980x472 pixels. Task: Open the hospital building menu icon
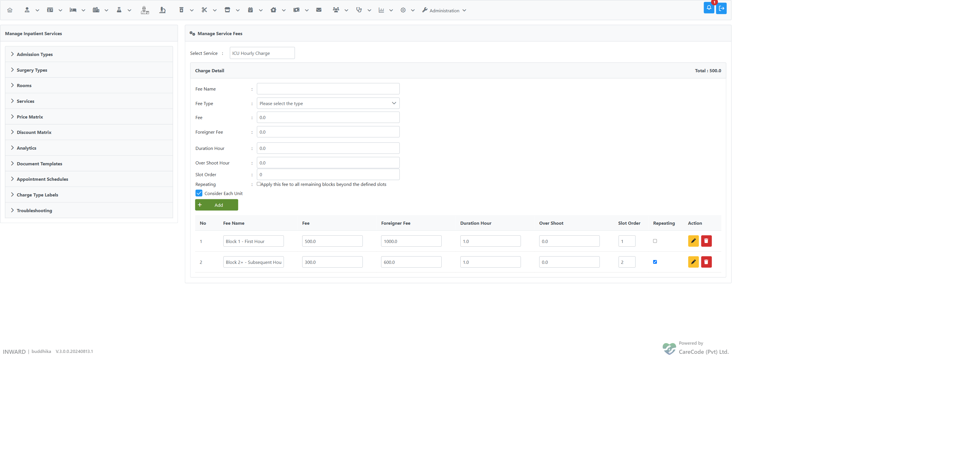tap(96, 10)
